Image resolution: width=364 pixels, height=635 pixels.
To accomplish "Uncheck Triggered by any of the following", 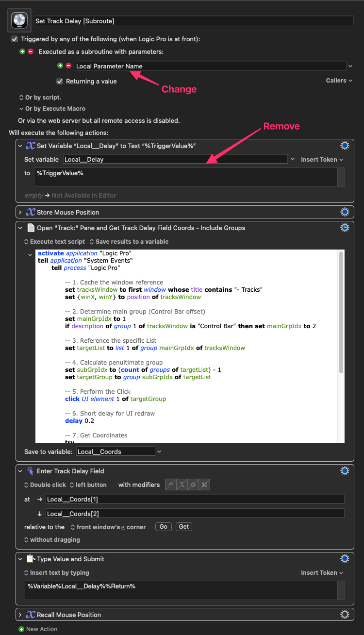I will 15,39.
